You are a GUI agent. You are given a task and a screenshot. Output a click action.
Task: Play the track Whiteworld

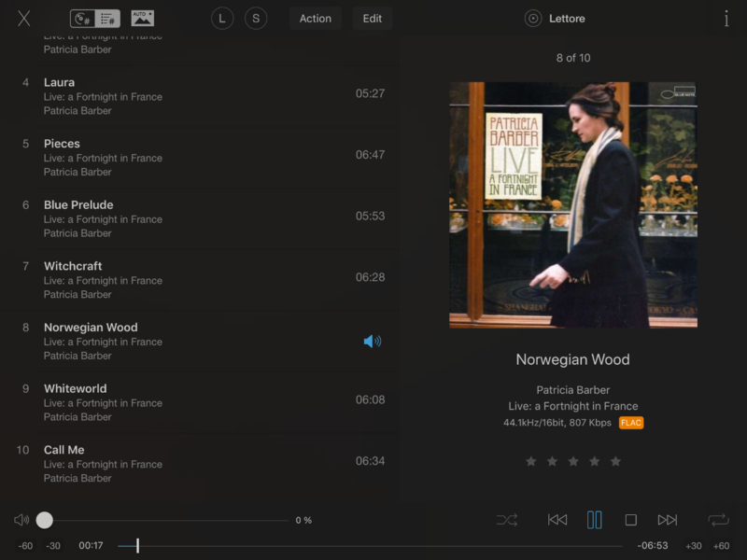(75, 389)
